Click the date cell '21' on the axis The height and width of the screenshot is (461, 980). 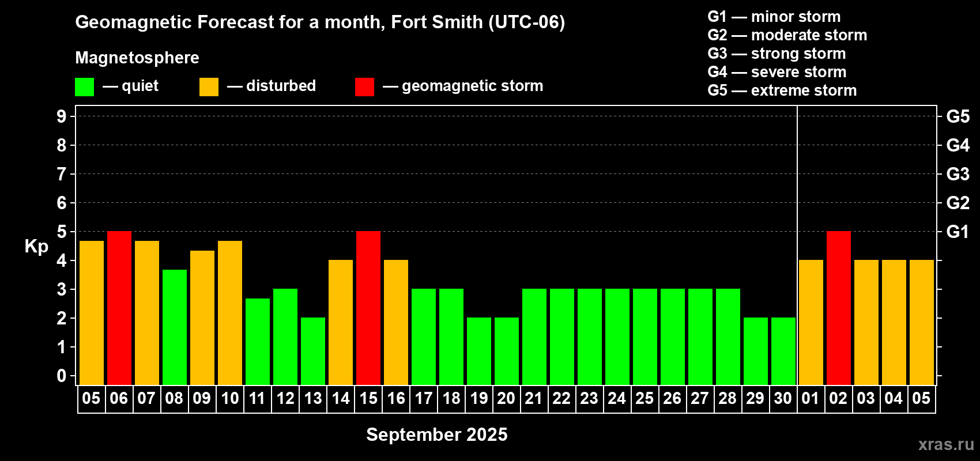(534, 399)
